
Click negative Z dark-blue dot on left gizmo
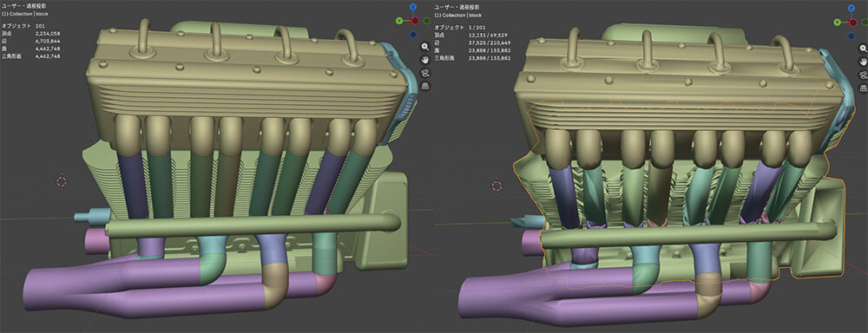413,35
